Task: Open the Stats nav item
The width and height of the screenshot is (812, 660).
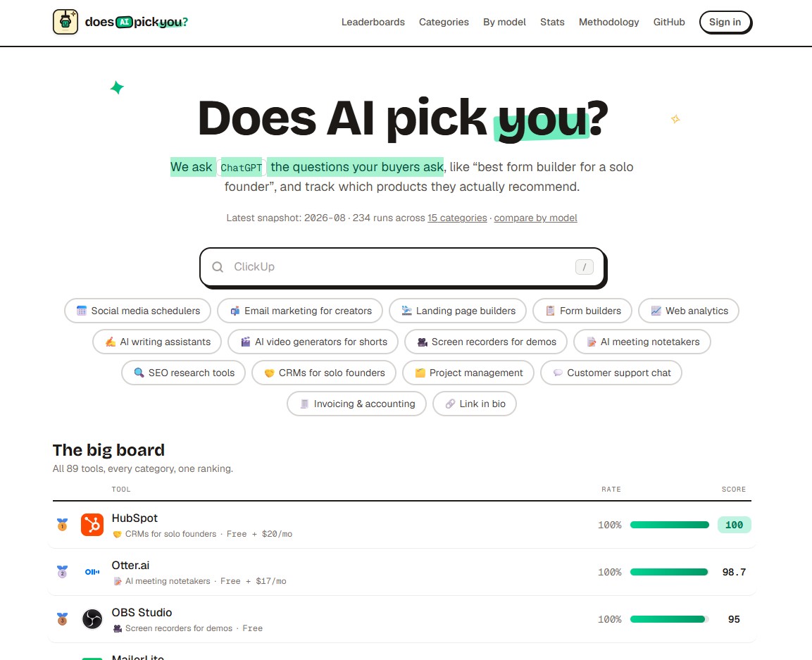Action: [x=552, y=22]
